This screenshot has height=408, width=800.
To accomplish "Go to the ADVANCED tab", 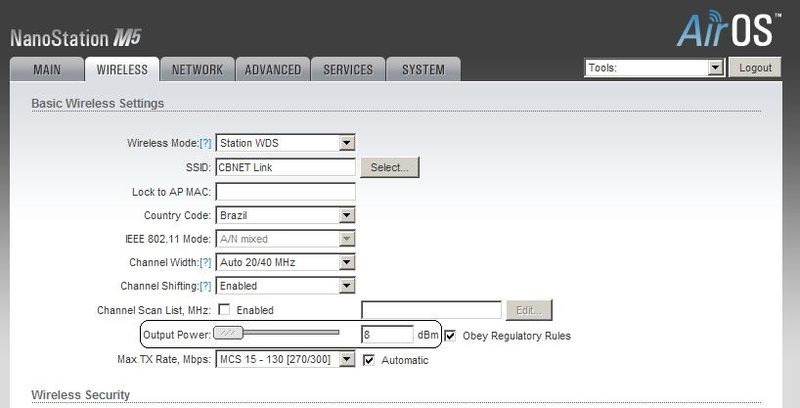I will (272, 69).
